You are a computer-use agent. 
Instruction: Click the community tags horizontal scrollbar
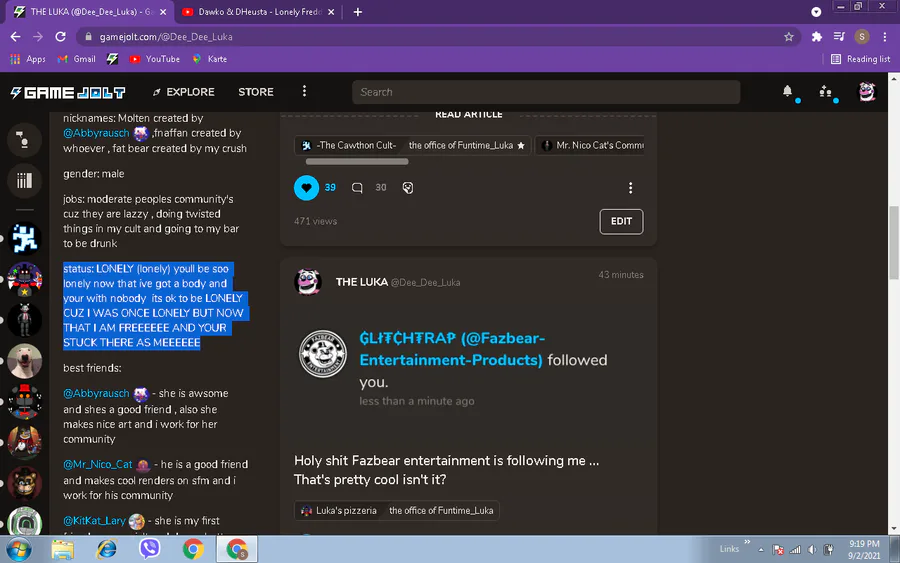click(x=356, y=162)
